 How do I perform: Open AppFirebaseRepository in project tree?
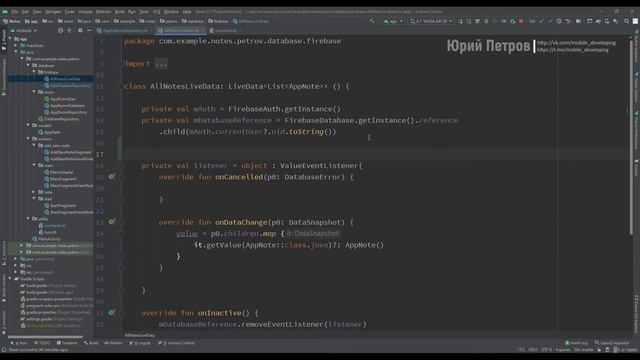click(67, 86)
